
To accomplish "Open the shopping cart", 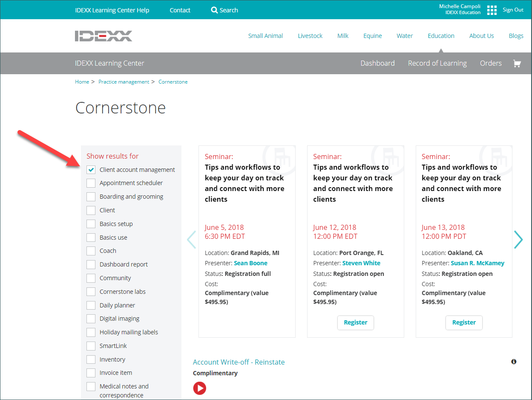I will (x=517, y=63).
